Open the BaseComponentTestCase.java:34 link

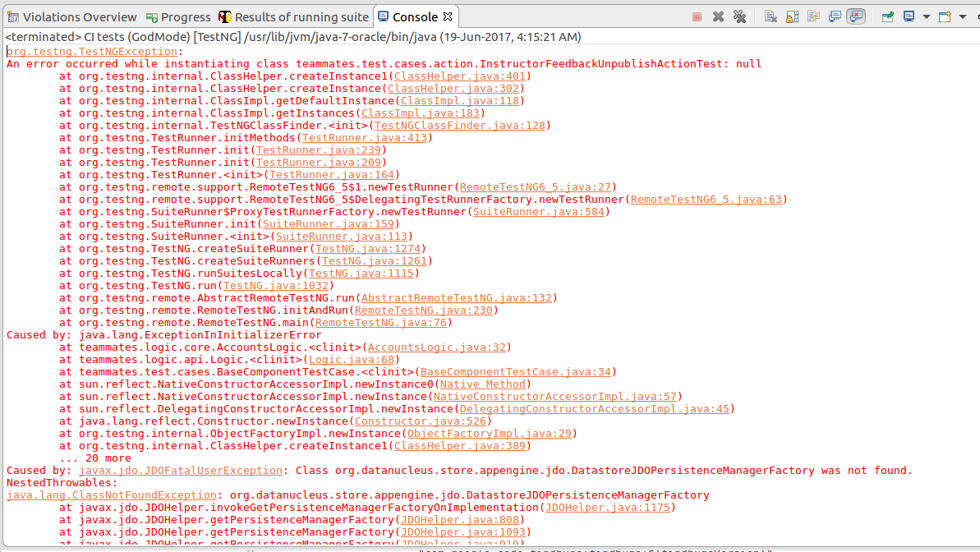pyautogui.click(x=516, y=371)
